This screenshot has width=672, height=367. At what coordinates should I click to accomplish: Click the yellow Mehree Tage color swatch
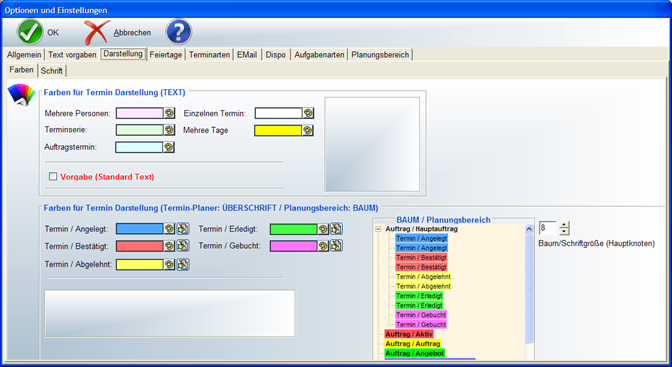click(278, 130)
